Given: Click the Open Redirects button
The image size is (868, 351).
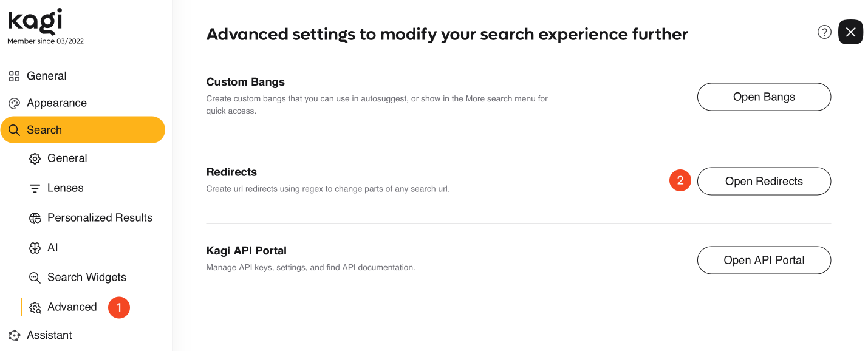Looking at the screenshot, I should [764, 181].
